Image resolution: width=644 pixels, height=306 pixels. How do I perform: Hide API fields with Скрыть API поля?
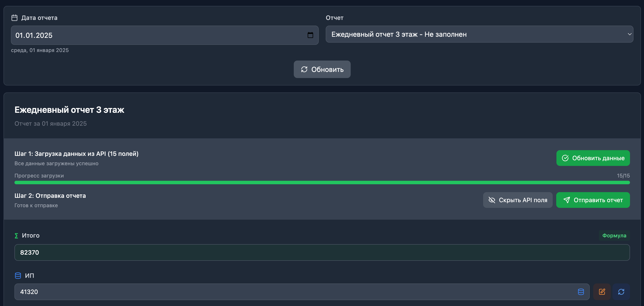pos(517,200)
